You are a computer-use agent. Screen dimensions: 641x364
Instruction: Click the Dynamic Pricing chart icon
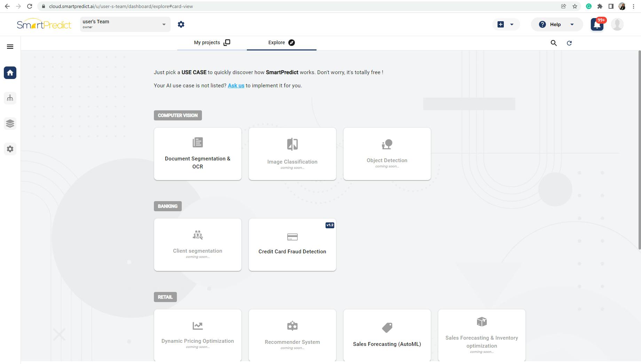198,326
